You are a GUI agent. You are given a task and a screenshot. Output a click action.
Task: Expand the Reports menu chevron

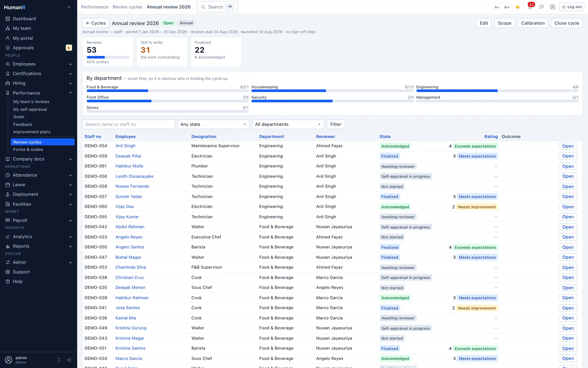click(71, 246)
